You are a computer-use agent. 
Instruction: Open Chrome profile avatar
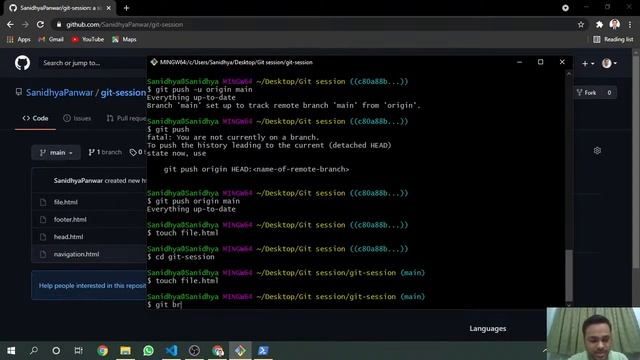(615, 24)
